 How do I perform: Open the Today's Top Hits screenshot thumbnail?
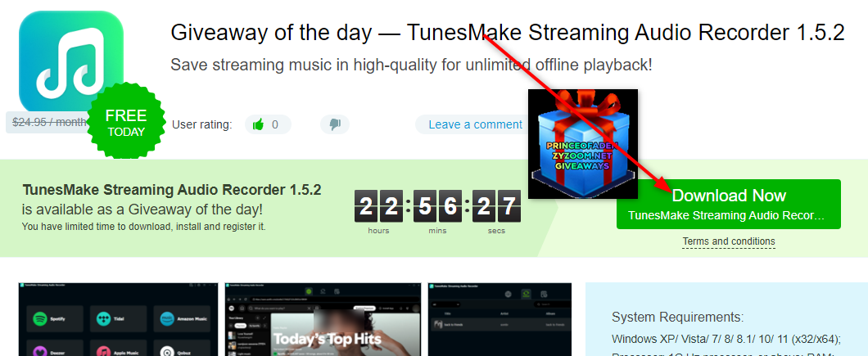coord(322,319)
